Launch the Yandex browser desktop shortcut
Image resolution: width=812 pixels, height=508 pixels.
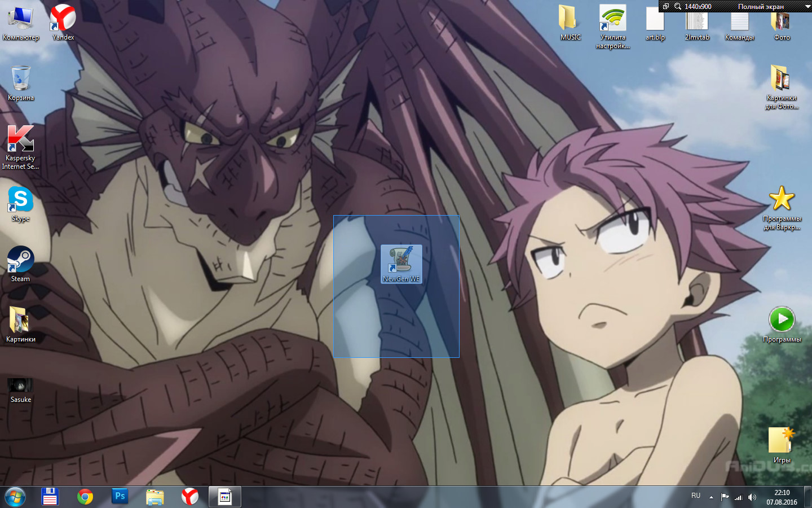coord(63,24)
